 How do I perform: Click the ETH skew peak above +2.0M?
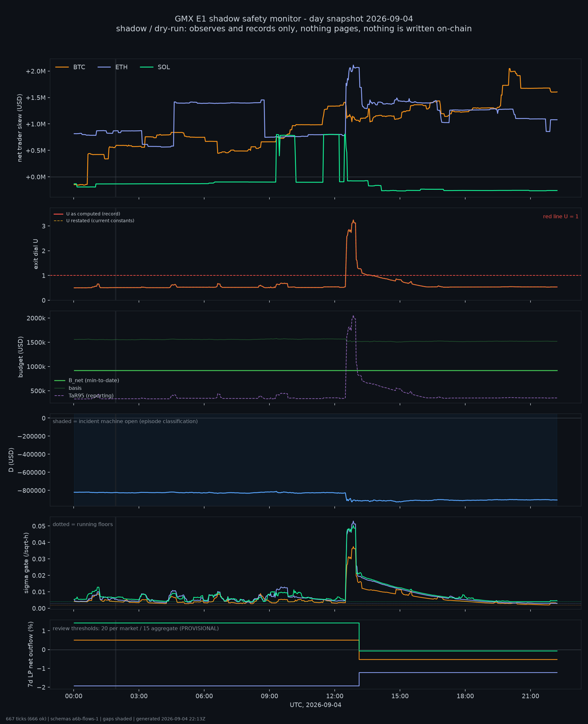(x=353, y=66)
